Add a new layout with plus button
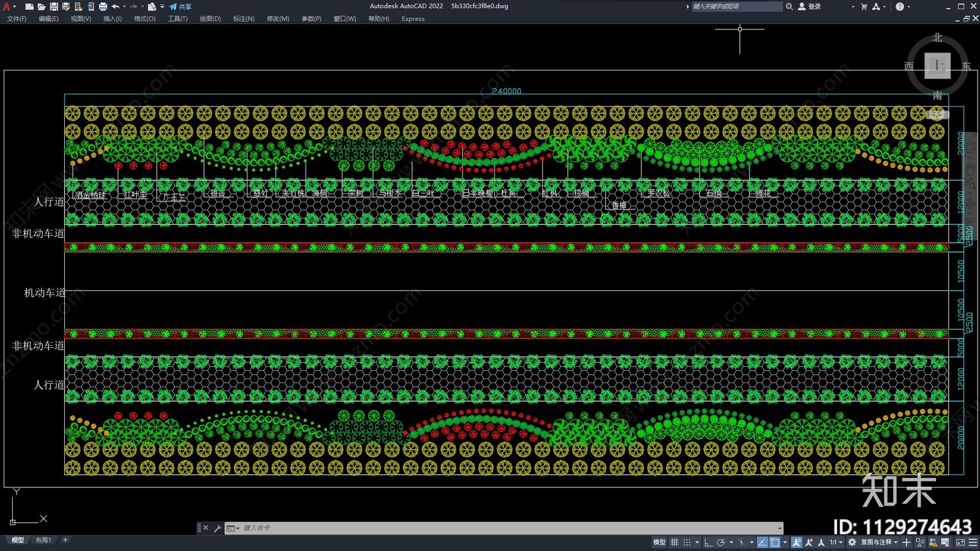The width and height of the screenshot is (980, 551). pyautogui.click(x=66, y=540)
